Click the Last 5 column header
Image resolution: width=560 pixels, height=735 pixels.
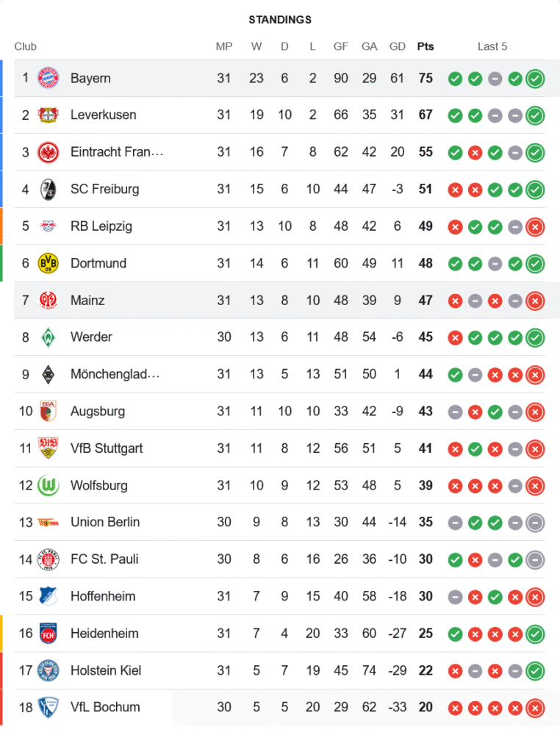point(492,46)
